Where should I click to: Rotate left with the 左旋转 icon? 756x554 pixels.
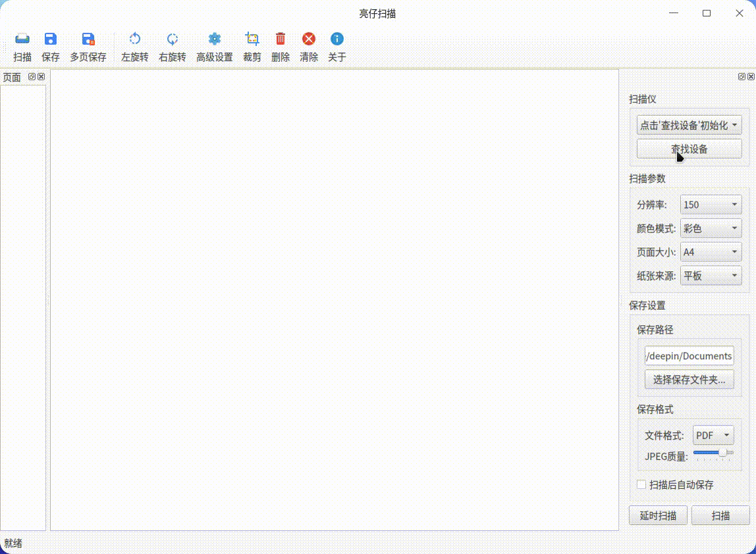[135, 39]
